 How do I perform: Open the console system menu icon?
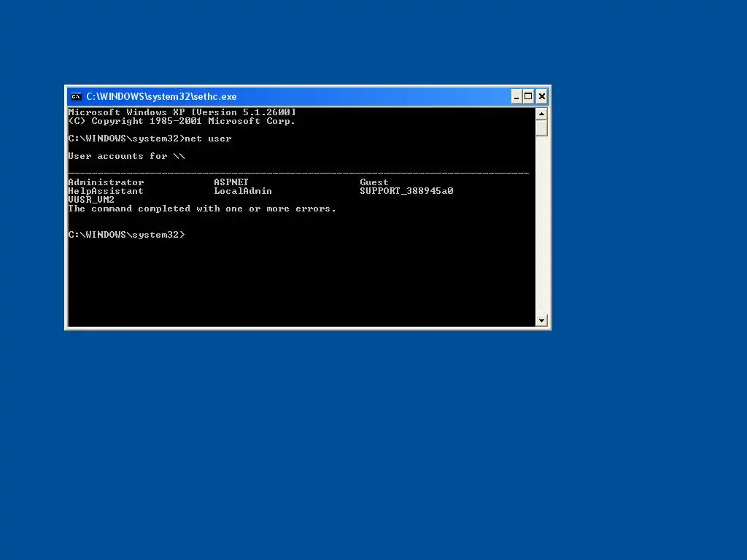pyautogui.click(x=76, y=97)
